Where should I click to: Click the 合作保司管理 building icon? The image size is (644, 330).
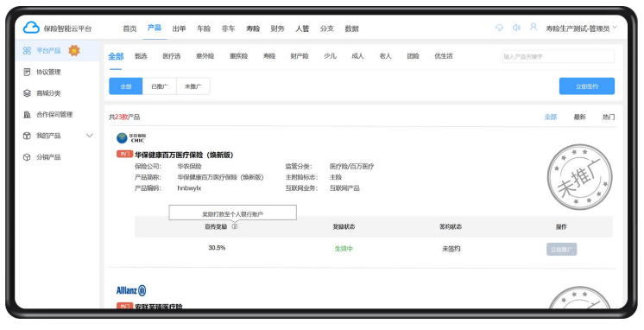(x=27, y=115)
